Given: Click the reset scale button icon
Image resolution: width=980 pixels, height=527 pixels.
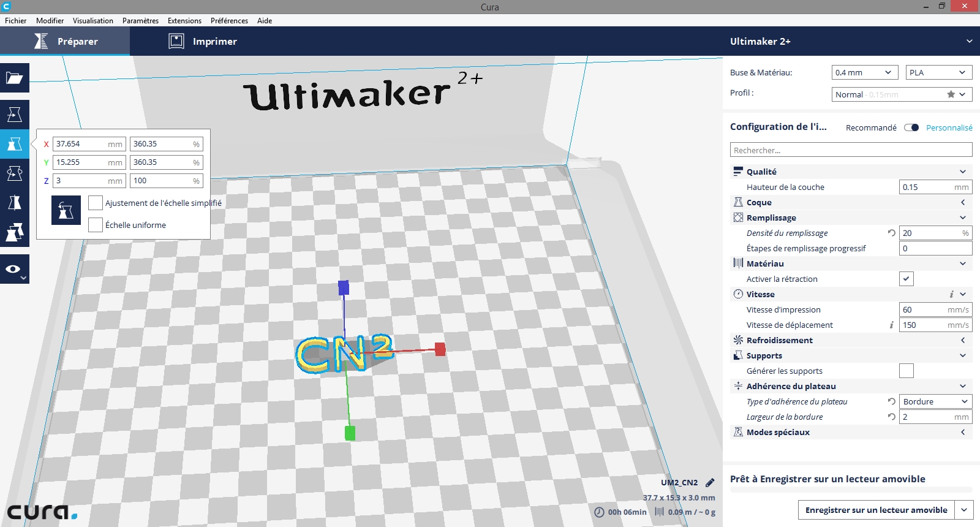Looking at the screenshot, I should point(66,211).
